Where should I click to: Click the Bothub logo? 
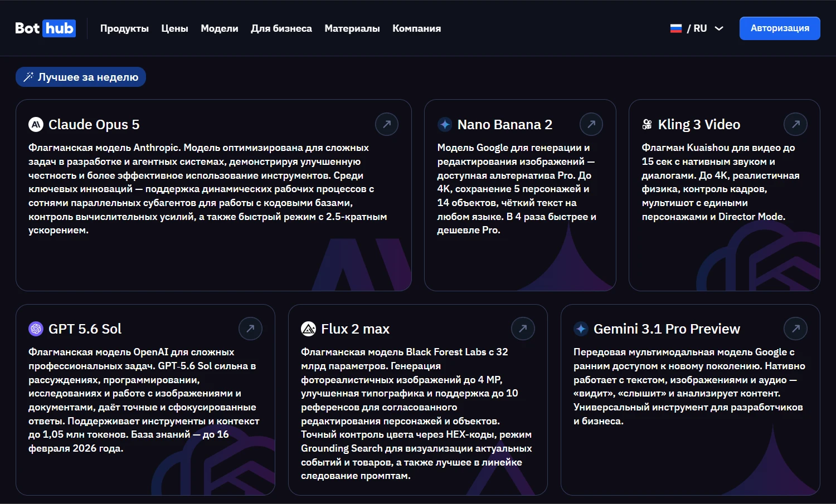[x=45, y=28]
